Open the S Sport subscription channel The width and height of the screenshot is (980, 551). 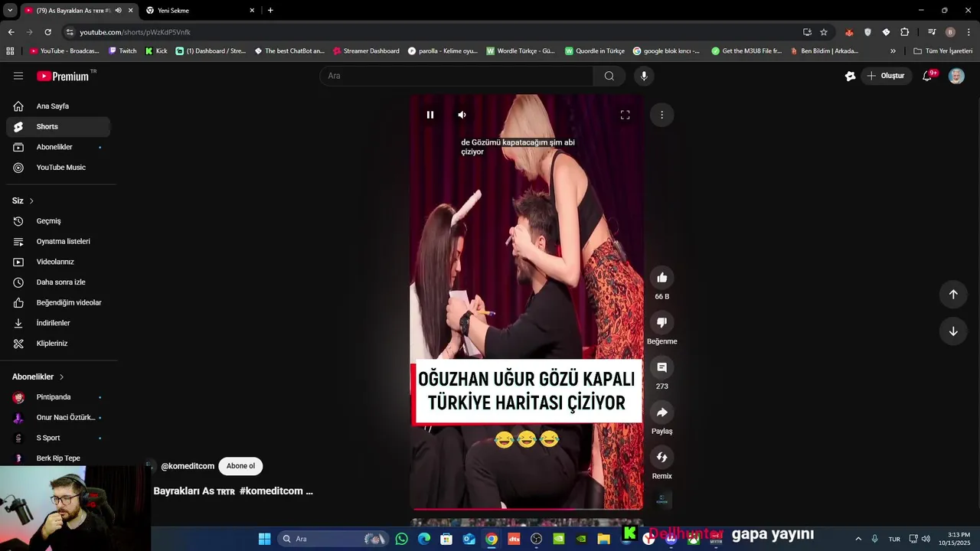[x=58, y=438]
